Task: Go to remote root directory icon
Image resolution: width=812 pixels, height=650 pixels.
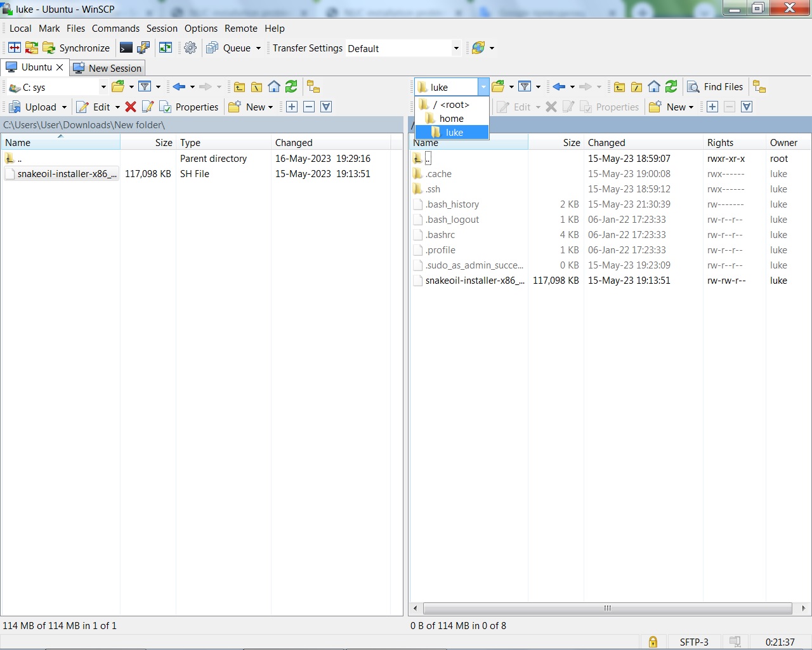Action: tap(637, 86)
